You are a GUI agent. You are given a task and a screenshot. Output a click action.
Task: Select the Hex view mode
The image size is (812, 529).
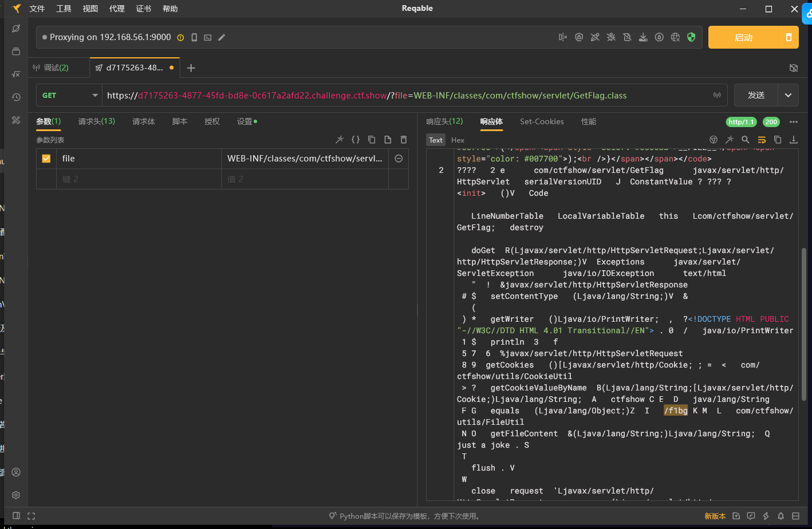point(458,140)
